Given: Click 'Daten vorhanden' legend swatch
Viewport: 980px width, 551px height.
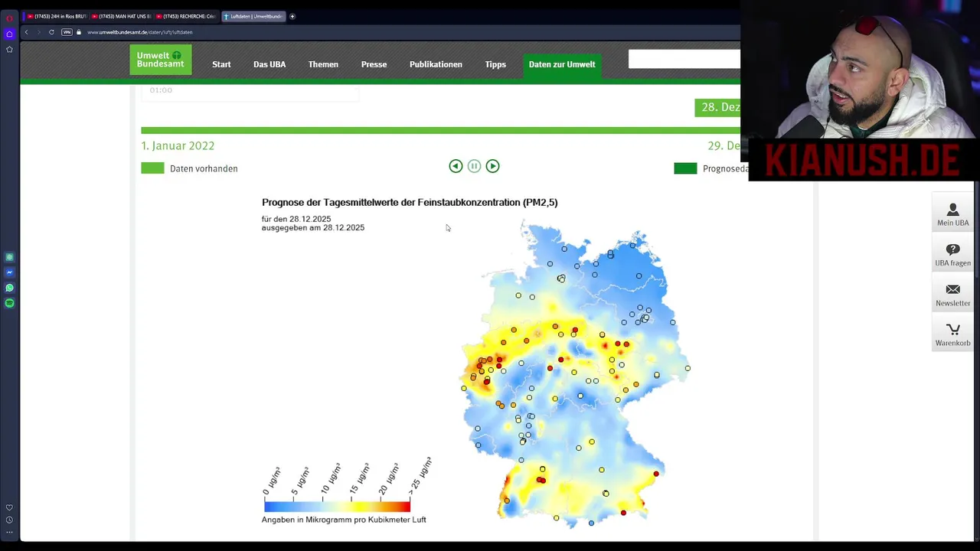Looking at the screenshot, I should click(x=152, y=168).
